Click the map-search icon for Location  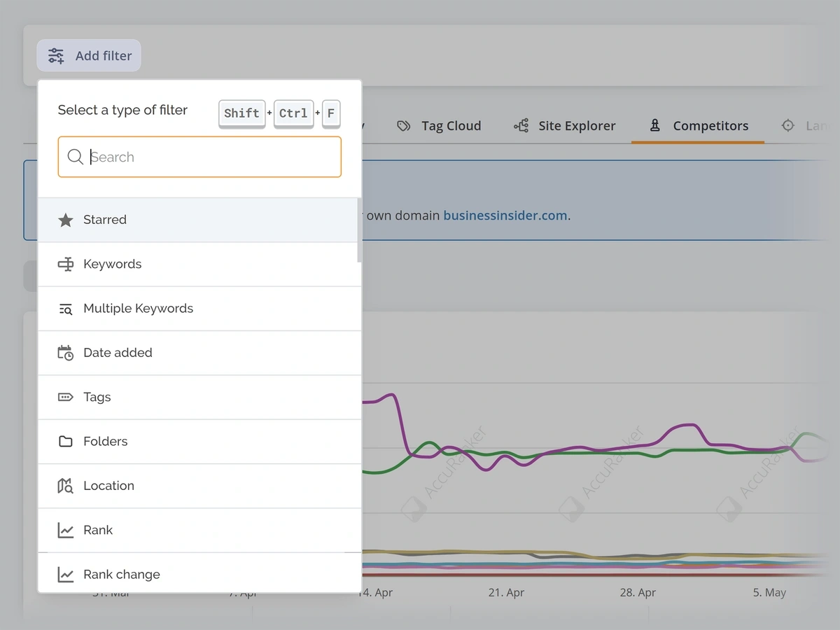click(x=65, y=486)
